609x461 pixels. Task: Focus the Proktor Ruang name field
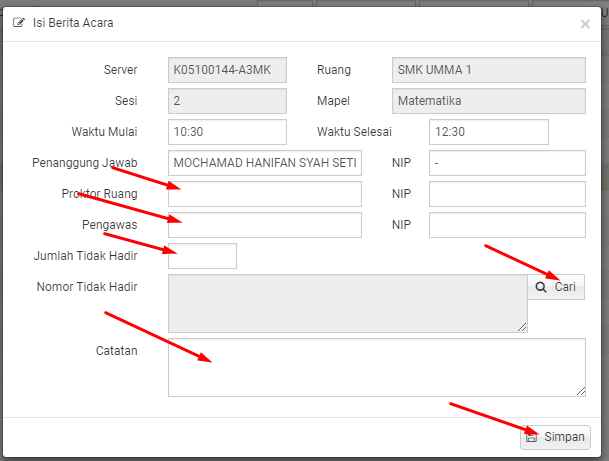click(x=265, y=194)
